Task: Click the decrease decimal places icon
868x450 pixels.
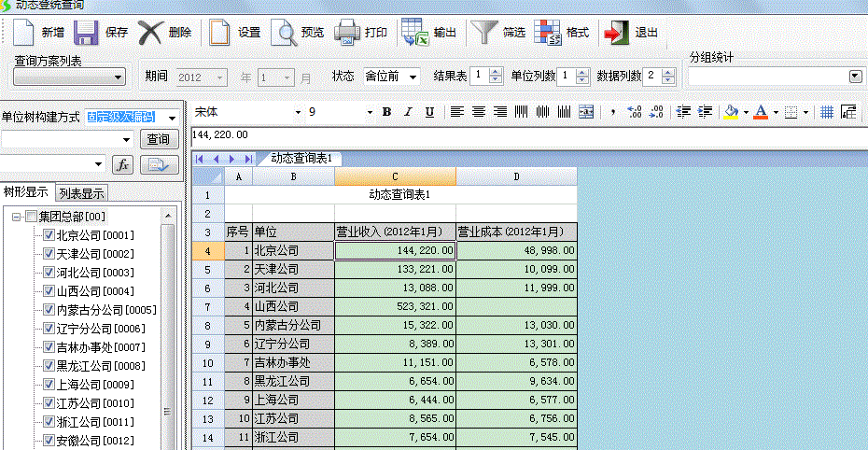Action: [656, 112]
